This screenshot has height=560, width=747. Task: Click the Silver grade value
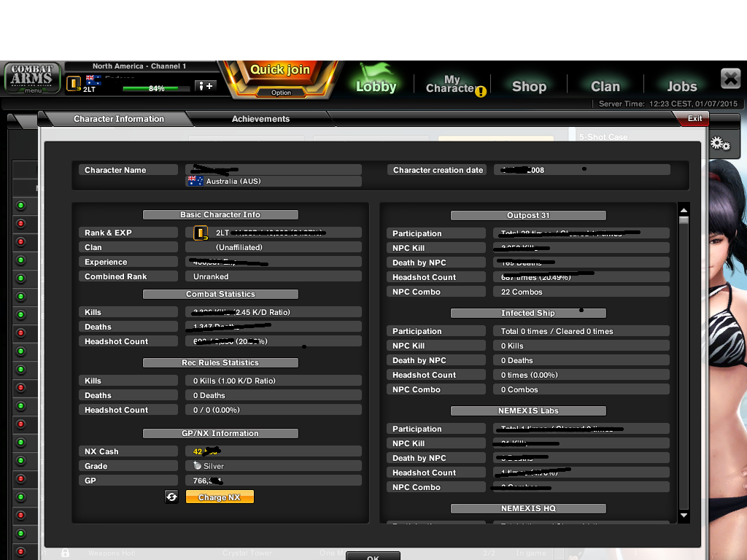pyautogui.click(x=214, y=466)
